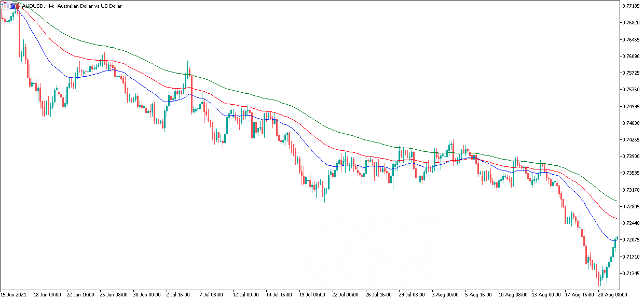Click the 0.75725 price scale value
Screen dimensions: 644x299
632,73
